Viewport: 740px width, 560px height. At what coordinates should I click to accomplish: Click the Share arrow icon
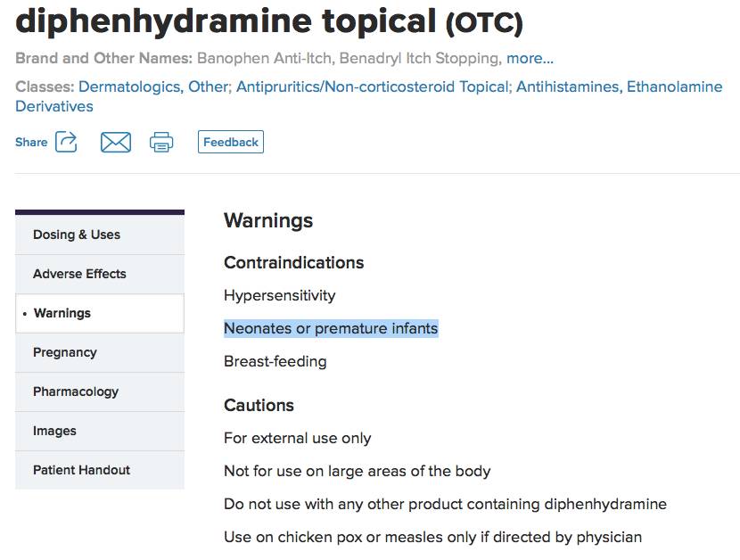(67, 142)
